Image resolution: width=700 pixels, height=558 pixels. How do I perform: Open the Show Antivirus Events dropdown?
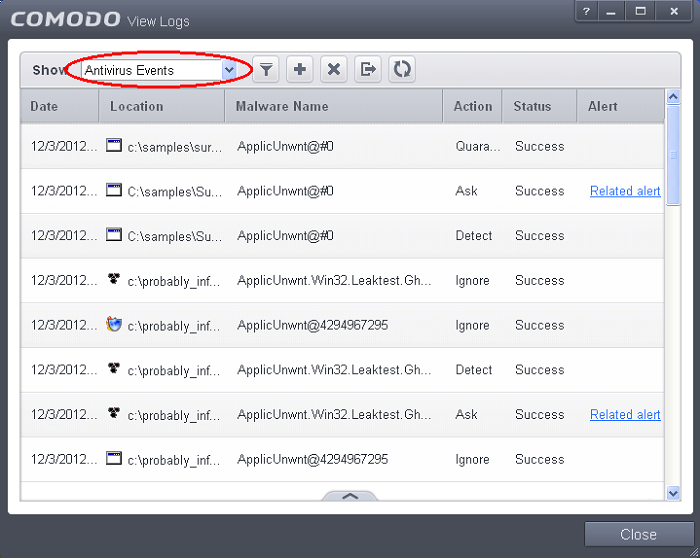pyautogui.click(x=158, y=70)
